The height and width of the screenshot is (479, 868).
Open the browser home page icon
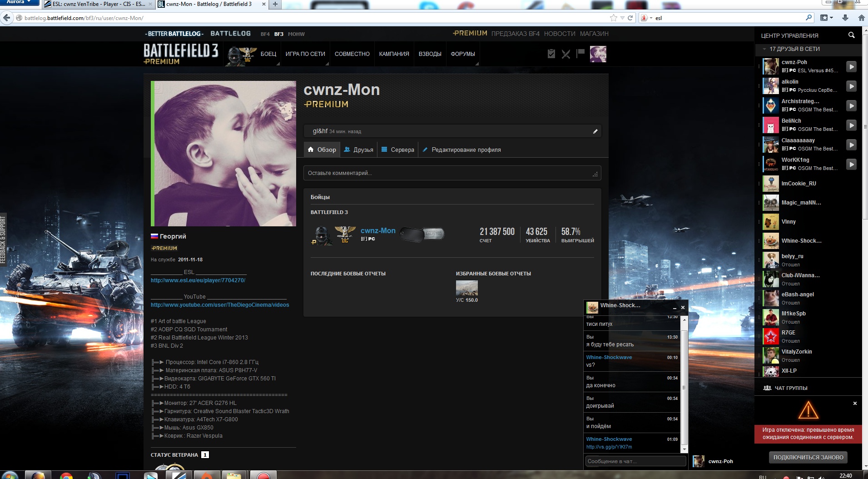coord(861,18)
